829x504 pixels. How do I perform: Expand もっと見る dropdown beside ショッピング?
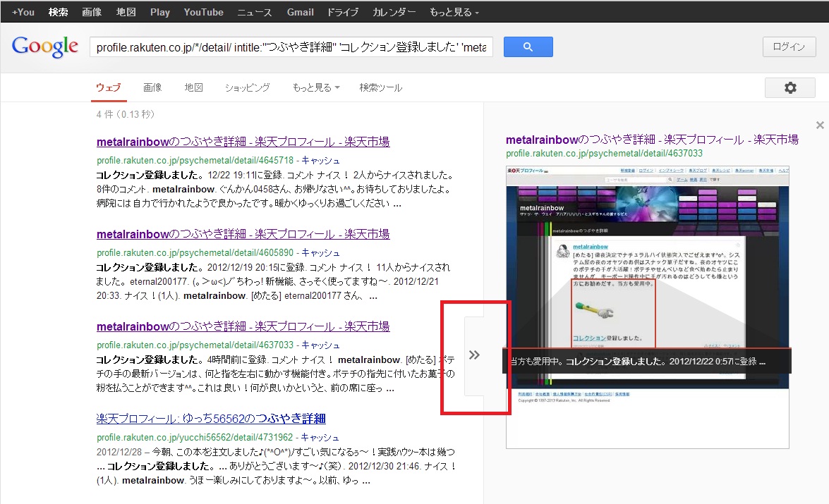pos(316,87)
